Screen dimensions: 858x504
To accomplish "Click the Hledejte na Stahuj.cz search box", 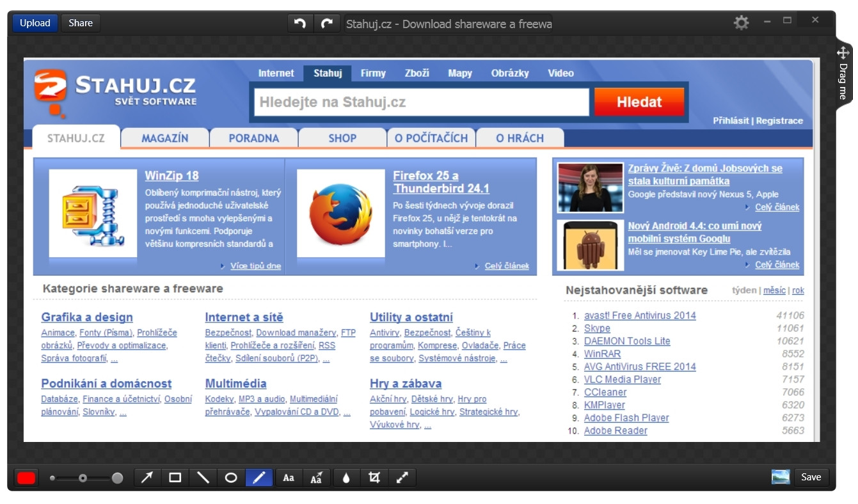I will point(422,102).
